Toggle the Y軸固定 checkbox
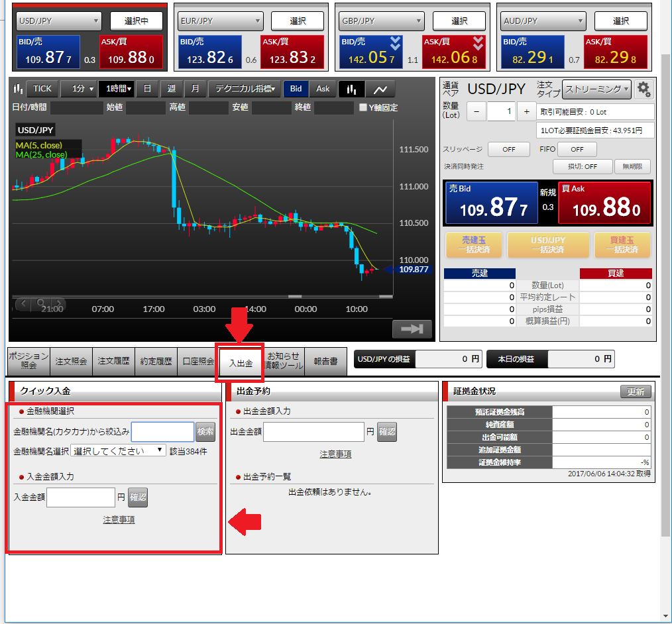Viewport: 672px width, 624px height. 363,107
